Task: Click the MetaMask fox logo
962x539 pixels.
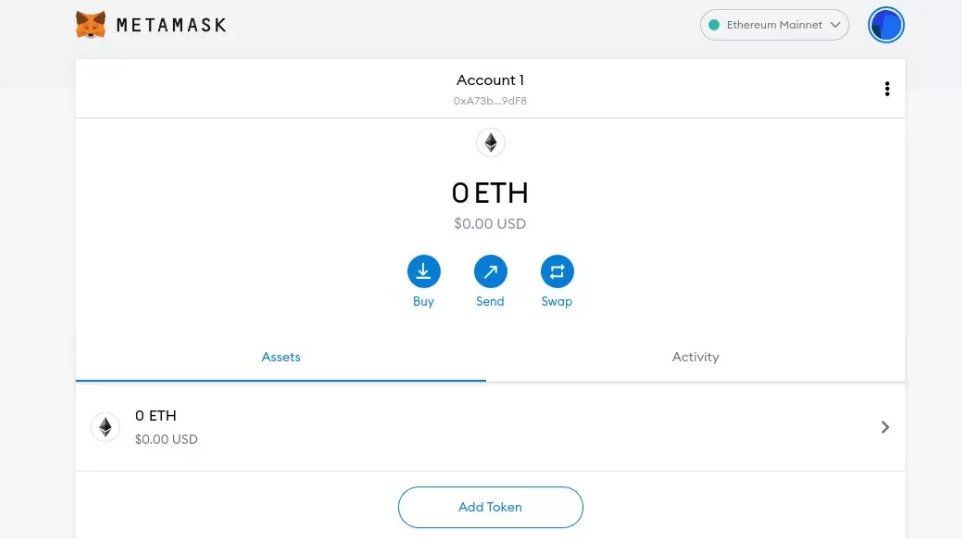Action: pos(90,25)
